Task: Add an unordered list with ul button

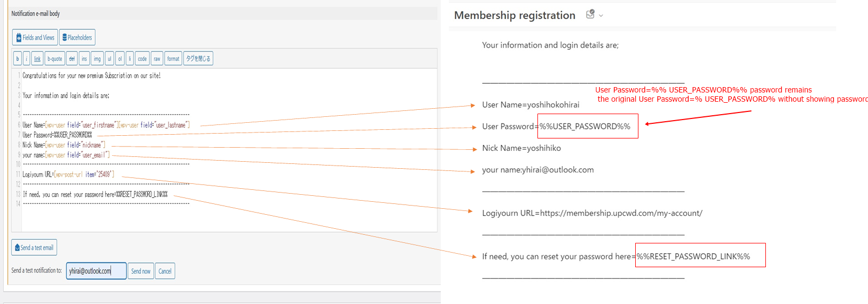Action: [x=110, y=58]
